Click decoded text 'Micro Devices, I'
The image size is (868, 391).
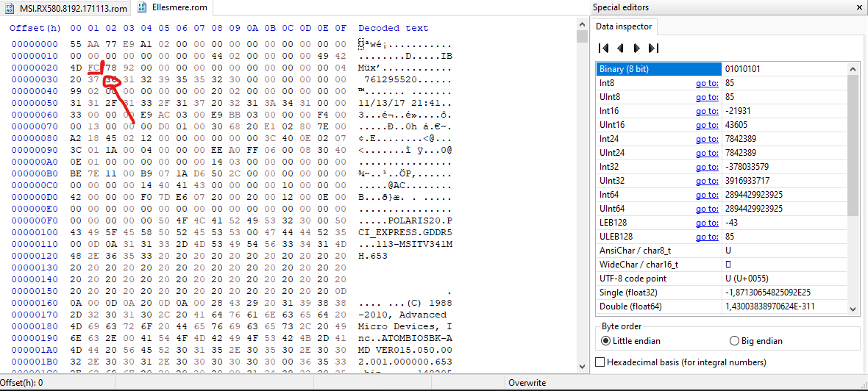[x=405, y=326]
